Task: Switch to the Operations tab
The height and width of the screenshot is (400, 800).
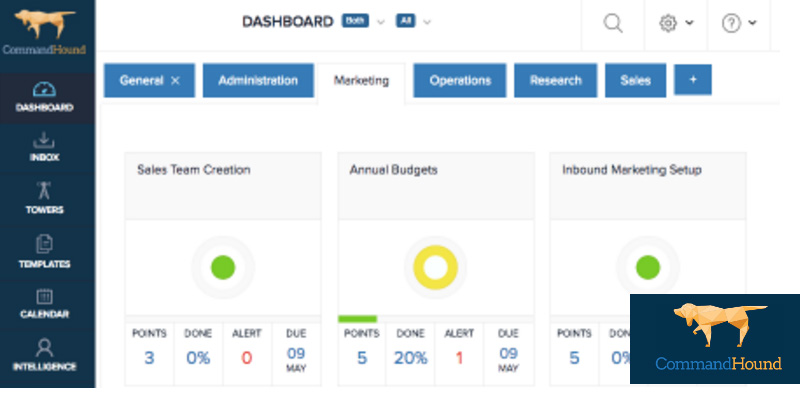Action: click(x=460, y=81)
